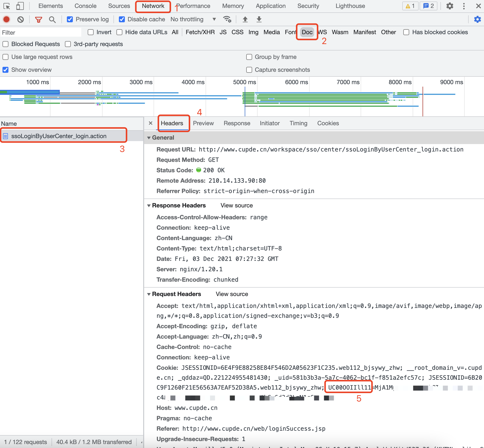This screenshot has width=484, height=448.
Task: Open the Preview tab of request details
Action: 203,123
